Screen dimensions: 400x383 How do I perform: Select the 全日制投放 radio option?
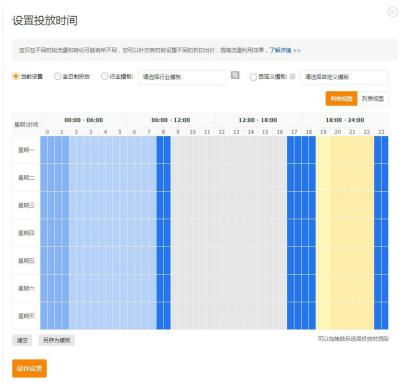click(57, 76)
